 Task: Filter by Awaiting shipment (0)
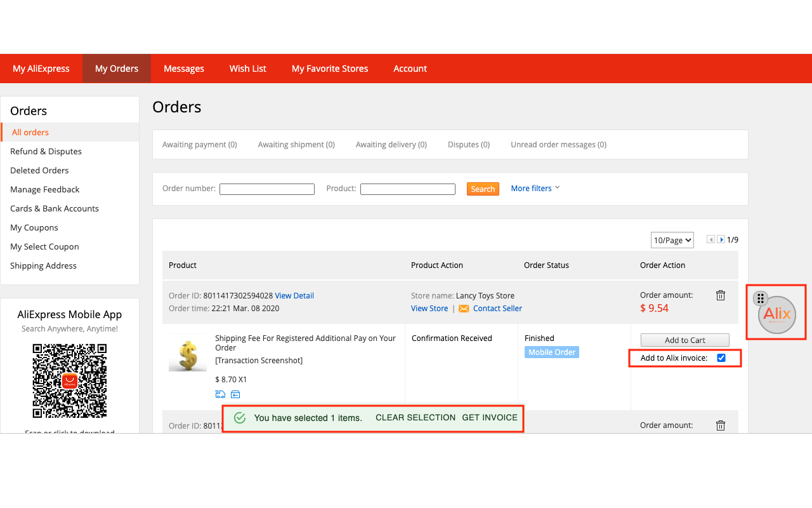point(296,145)
